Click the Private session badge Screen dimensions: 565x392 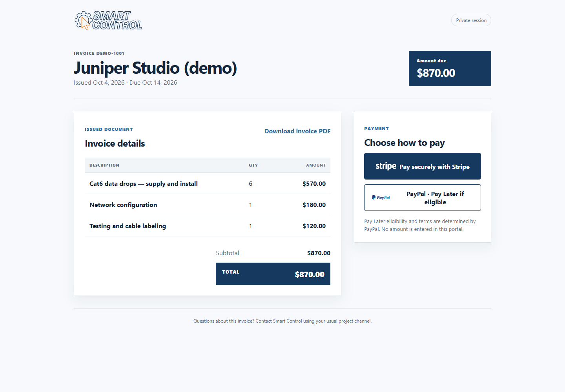(471, 20)
